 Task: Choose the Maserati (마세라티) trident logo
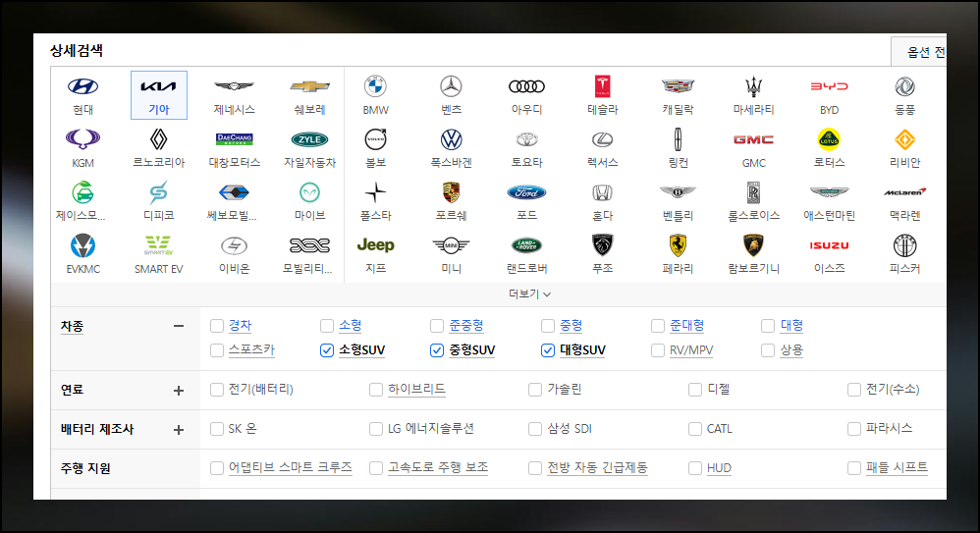click(x=754, y=86)
